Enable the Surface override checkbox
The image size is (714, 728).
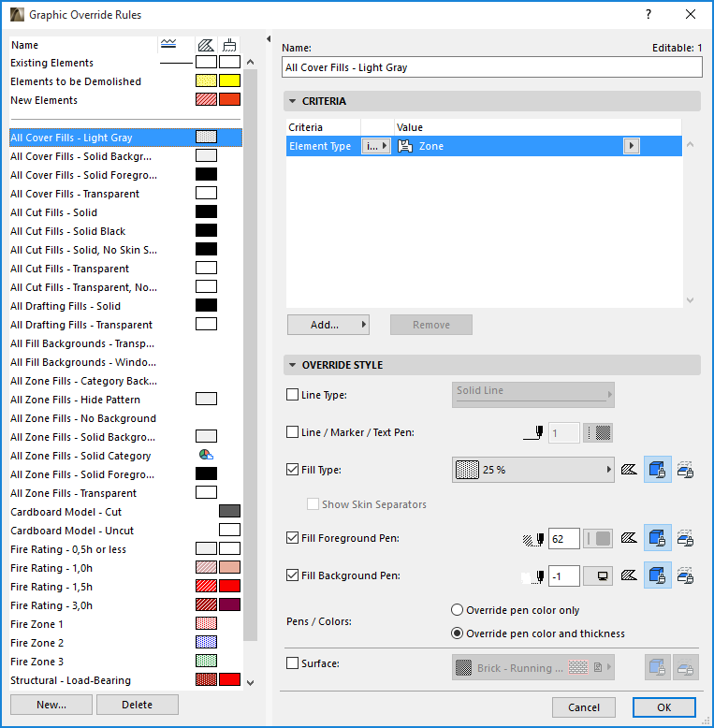pyautogui.click(x=293, y=663)
